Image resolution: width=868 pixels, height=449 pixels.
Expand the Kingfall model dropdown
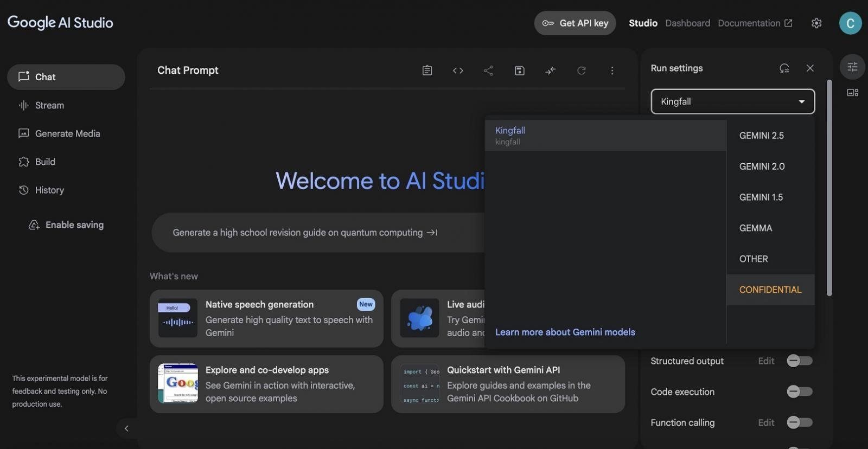(x=732, y=101)
